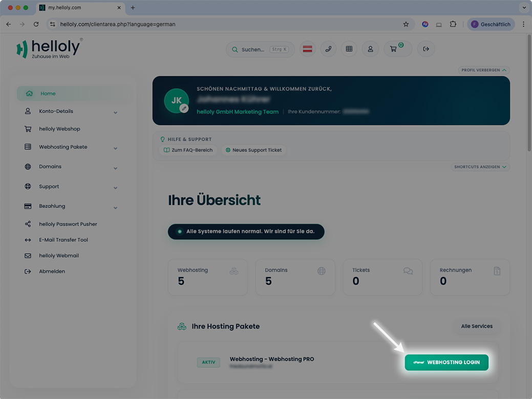The width and height of the screenshot is (532, 399).
Task: Click the flag-colored browser extension icon
Action: pos(425,24)
